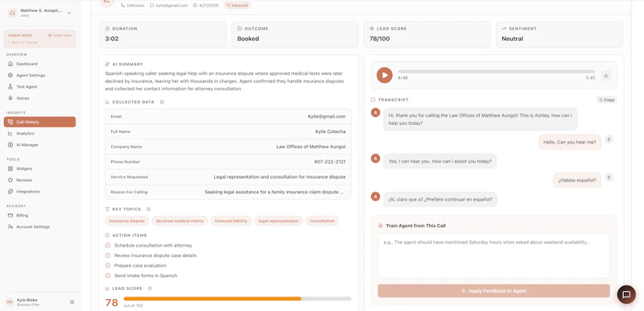Click info icon beside Collected Data
The image size is (644, 311).
162,102
